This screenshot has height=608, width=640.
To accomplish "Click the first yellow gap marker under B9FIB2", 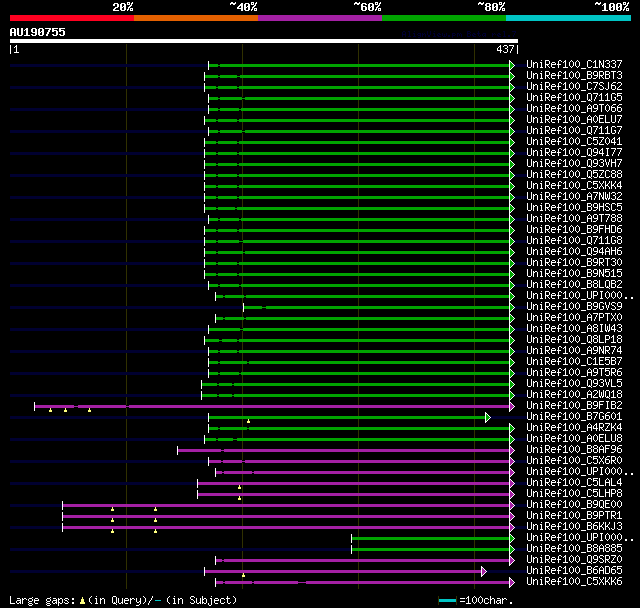I will coord(51,410).
